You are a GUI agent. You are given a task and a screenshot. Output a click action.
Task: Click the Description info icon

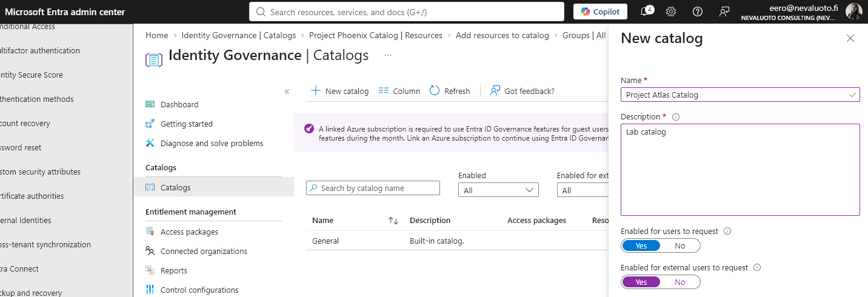tap(676, 117)
